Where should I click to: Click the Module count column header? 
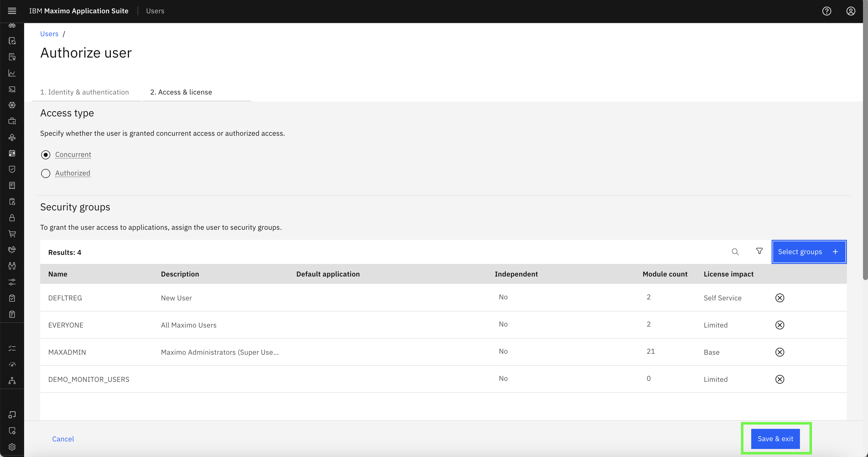pos(665,274)
